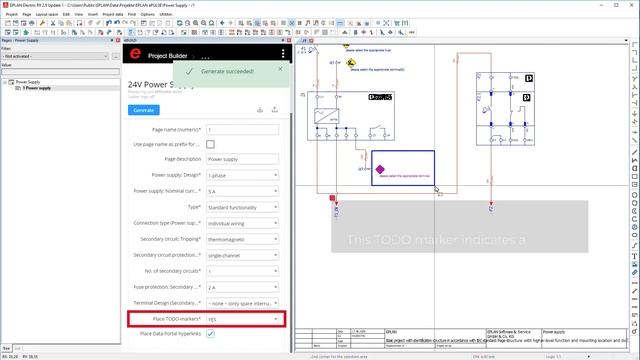Click the filter '...' button in Pages panel
The height and width of the screenshot is (360, 640).
tap(116, 56)
